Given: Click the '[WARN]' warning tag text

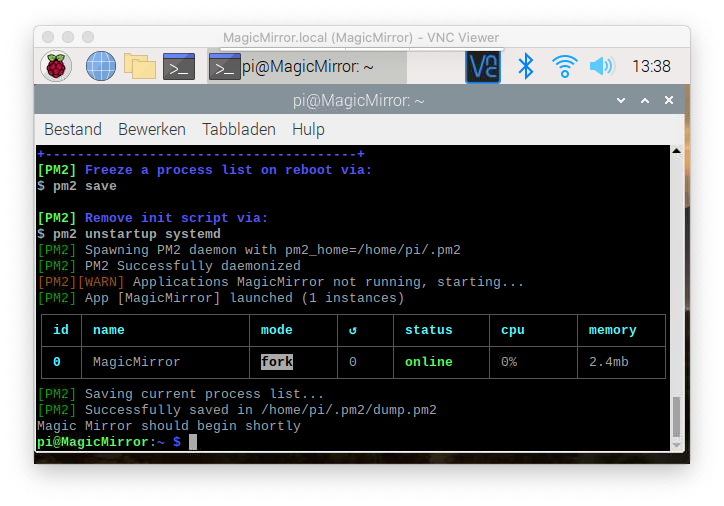Looking at the screenshot, I should click(x=101, y=282).
